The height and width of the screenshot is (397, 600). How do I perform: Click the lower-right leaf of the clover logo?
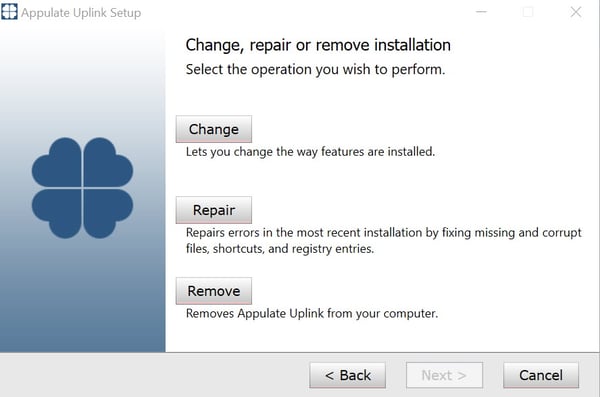[x=108, y=214]
